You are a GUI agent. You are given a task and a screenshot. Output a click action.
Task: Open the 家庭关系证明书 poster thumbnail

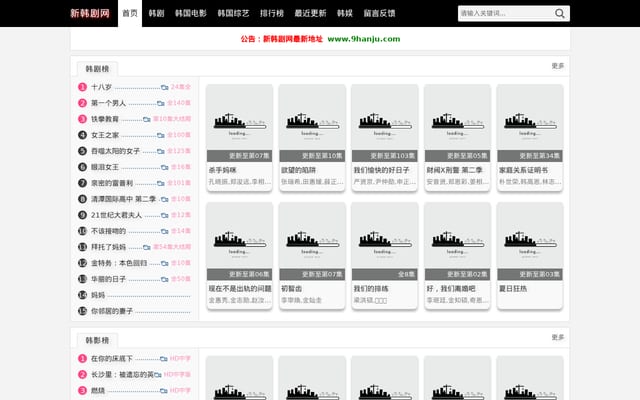[530, 123]
